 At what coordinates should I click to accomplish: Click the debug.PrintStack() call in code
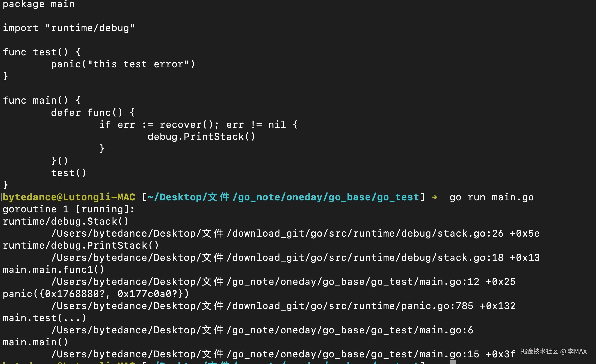coord(201,137)
